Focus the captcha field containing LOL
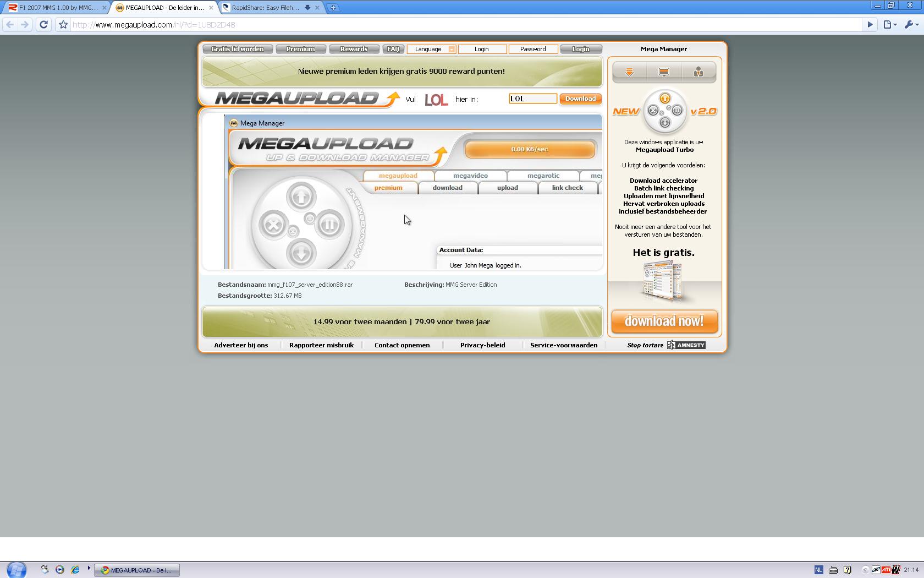This screenshot has width=924, height=578. 533,99
